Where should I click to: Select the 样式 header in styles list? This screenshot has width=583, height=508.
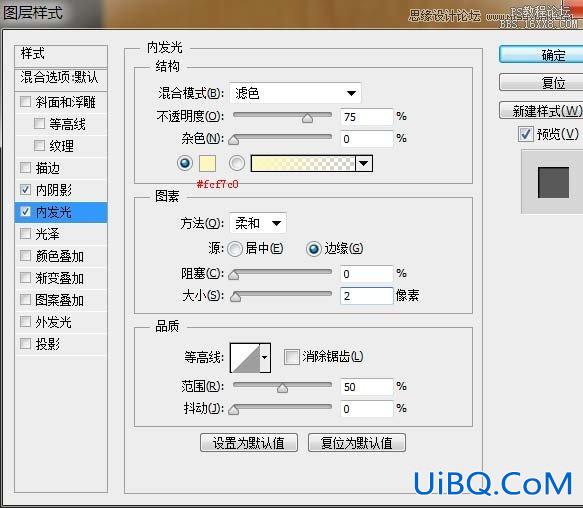point(61,56)
